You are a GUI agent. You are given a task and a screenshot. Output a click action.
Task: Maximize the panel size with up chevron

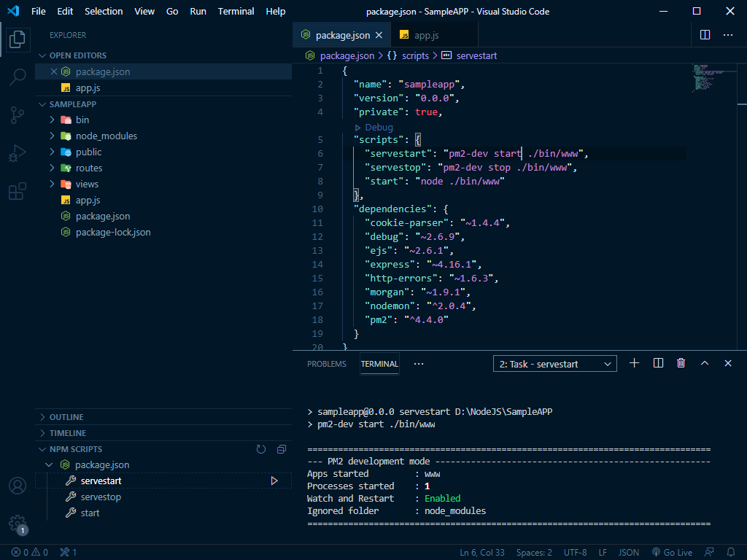pos(705,363)
